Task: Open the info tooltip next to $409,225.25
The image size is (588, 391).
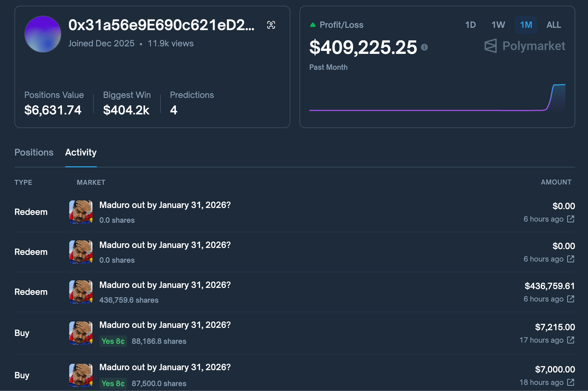Action: tap(424, 47)
